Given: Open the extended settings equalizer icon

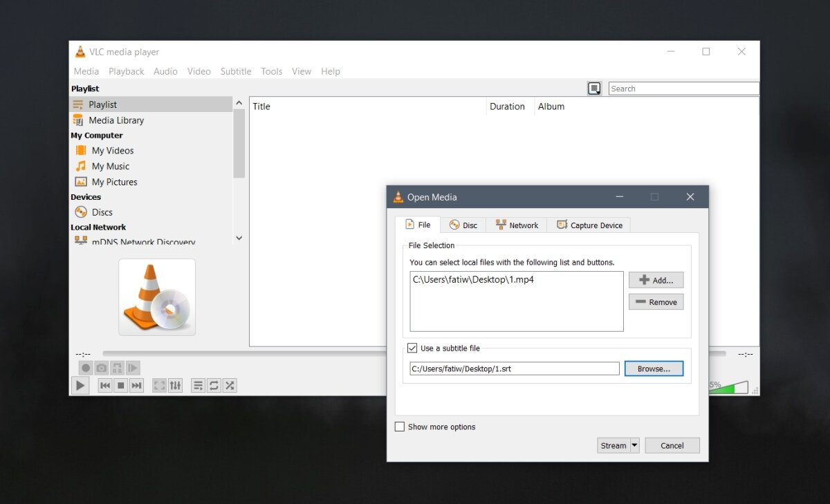Looking at the screenshot, I should (x=176, y=386).
